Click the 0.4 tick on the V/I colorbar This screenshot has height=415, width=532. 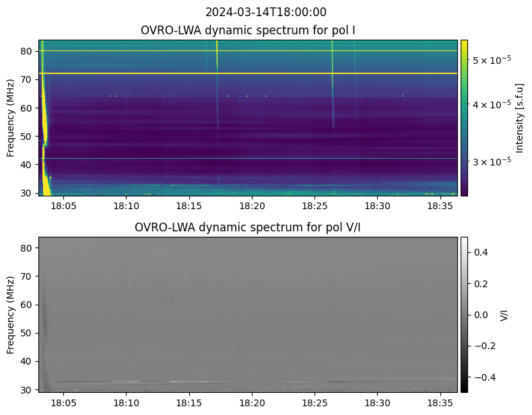[x=481, y=252]
